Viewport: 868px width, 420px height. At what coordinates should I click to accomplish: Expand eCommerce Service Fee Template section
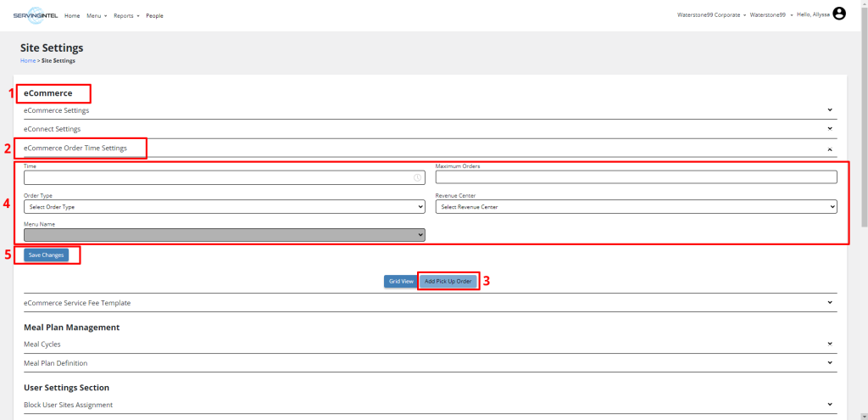(x=829, y=303)
